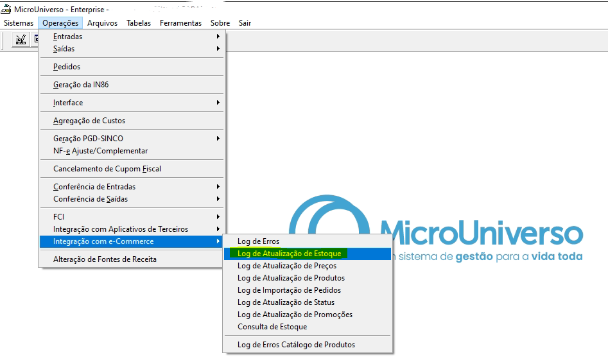The width and height of the screenshot is (608, 364).
Task: Select Cancelamento de Cupom Fiscal
Action: 132,169
